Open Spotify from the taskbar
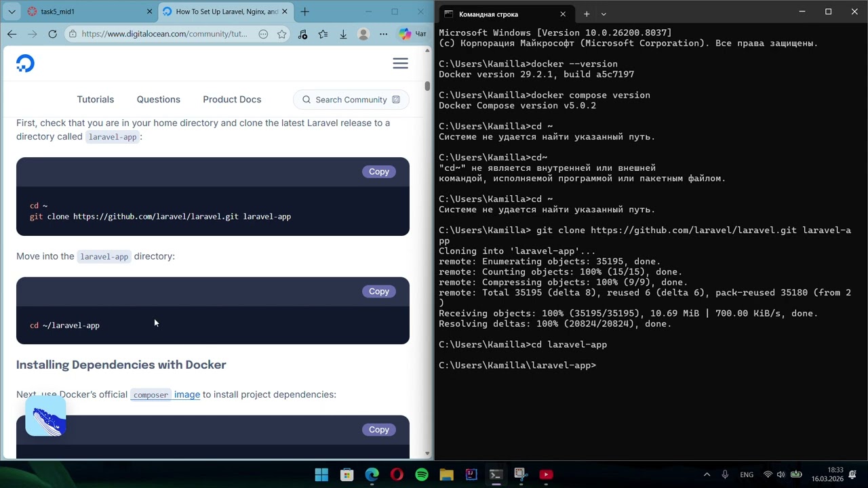This screenshot has height=488, width=868. (422, 474)
